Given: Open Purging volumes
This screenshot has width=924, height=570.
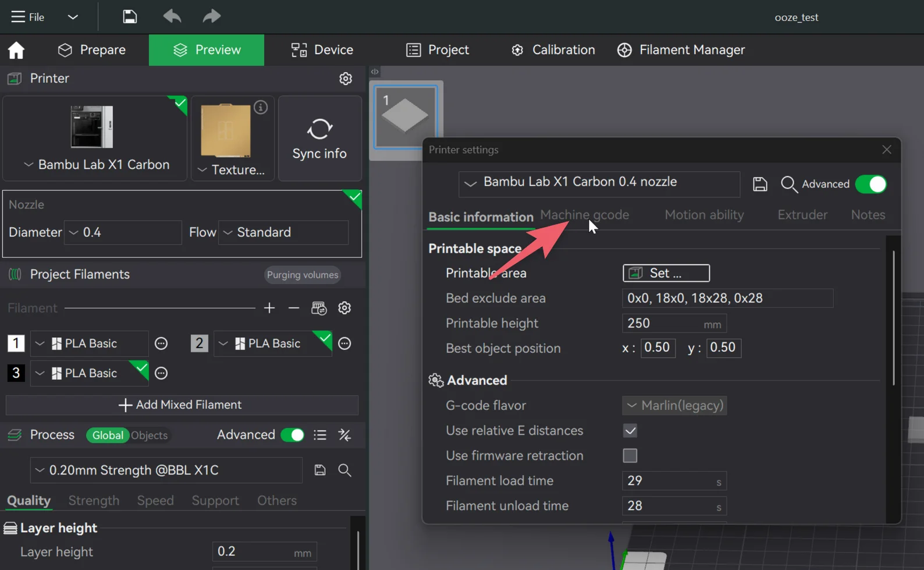Looking at the screenshot, I should click(x=303, y=275).
